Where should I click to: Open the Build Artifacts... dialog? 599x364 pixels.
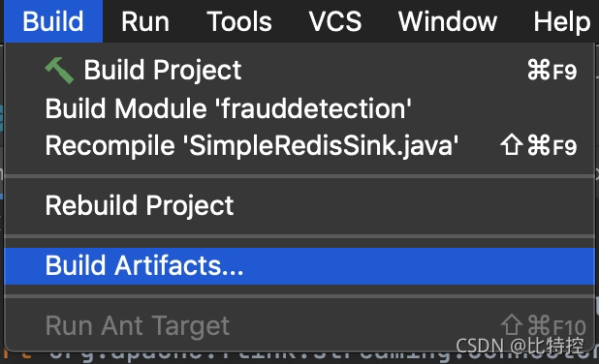tap(299, 266)
